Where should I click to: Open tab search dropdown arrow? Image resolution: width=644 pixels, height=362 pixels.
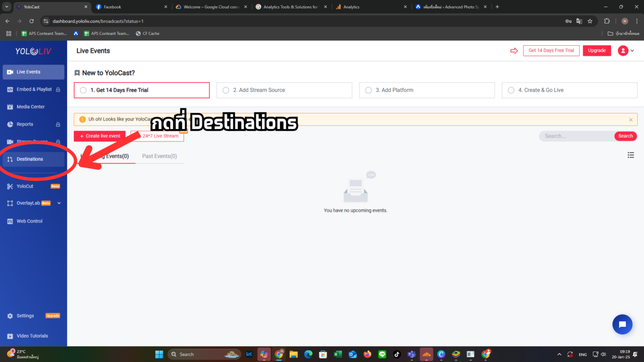pos(7,7)
